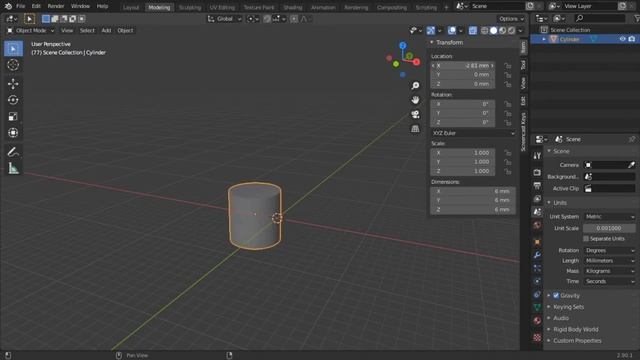Open the World properties tab icon

coord(537,225)
